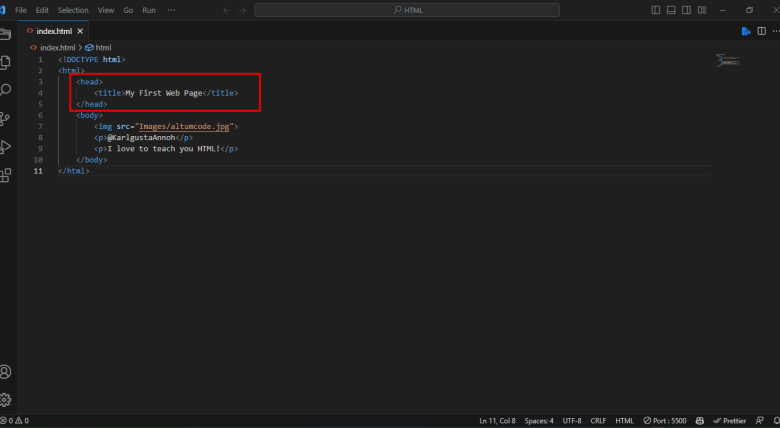The height and width of the screenshot is (428, 780).
Task: Click the editor minimap
Action: click(728, 60)
